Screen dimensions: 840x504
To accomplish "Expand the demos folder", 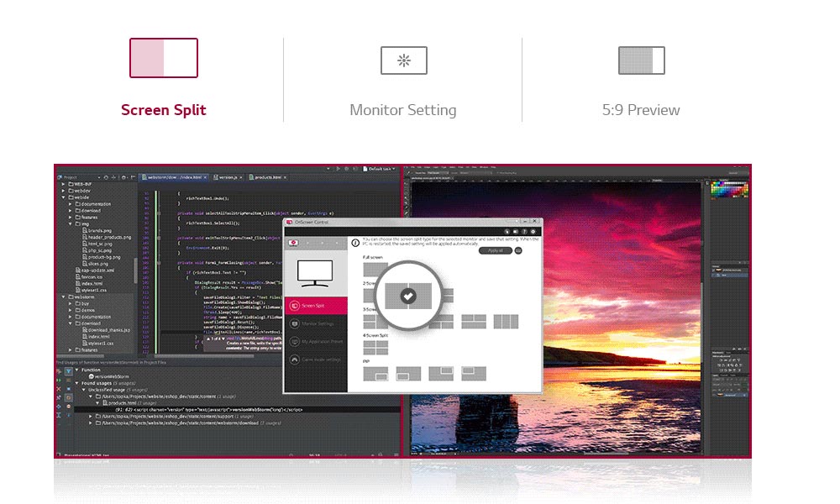I will click(71, 310).
